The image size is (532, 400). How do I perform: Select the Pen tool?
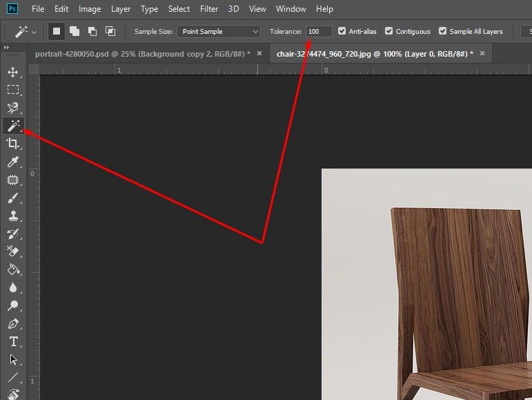[x=12, y=323]
